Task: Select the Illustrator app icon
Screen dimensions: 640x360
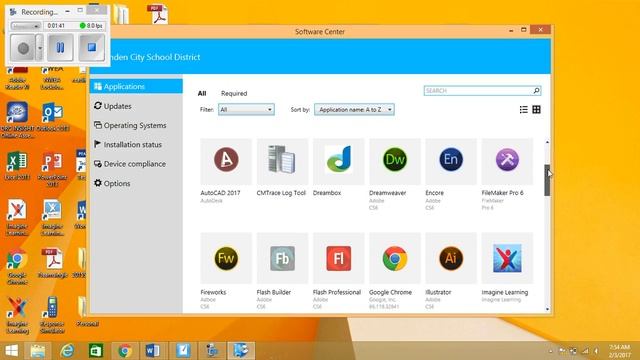Action: (451, 258)
